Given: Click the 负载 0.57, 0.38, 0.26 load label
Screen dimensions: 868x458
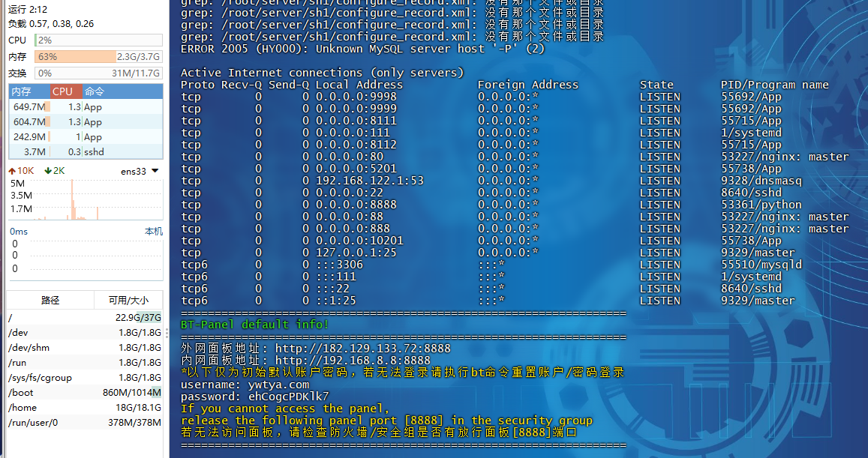Looking at the screenshot, I should (x=51, y=24).
